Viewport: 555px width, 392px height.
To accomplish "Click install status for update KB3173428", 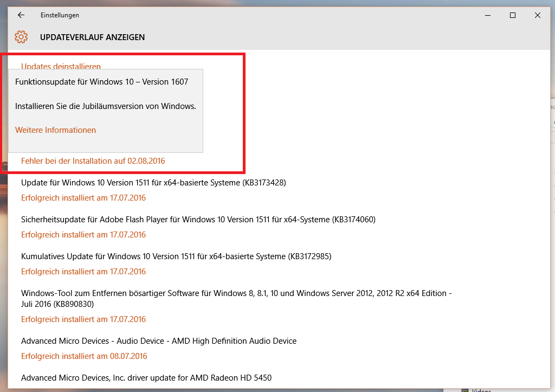I will (83, 197).
